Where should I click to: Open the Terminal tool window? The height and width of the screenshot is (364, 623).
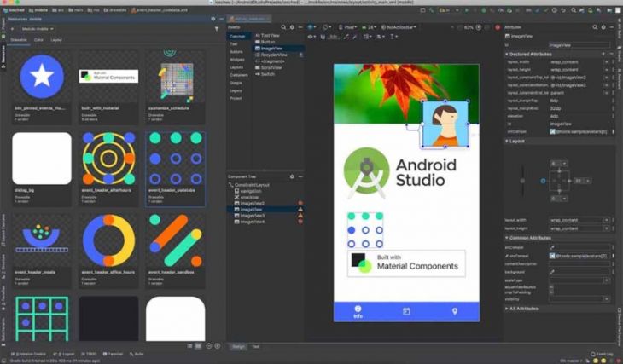[x=113, y=354]
